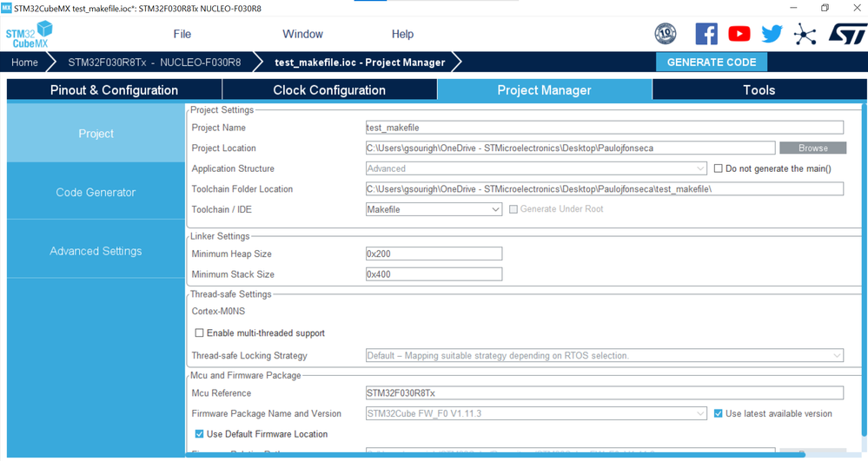The image size is (868, 461).
Task: Click the Minimum Heap Size field
Action: click(434, 254)
